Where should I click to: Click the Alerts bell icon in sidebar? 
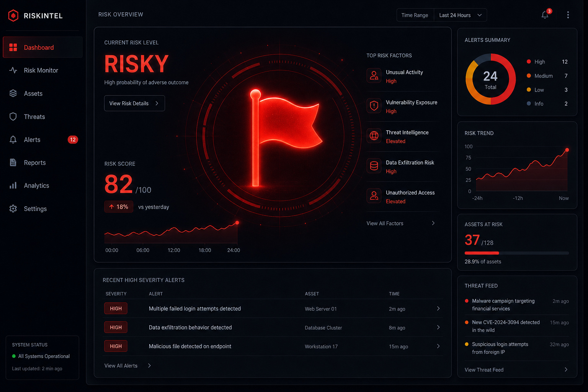pos(13,140)
